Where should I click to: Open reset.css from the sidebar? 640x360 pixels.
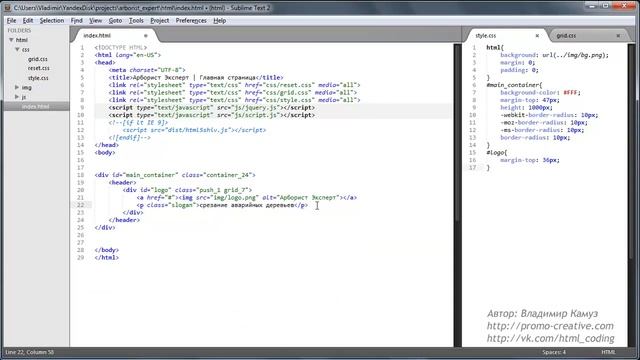tap(38, 68)
